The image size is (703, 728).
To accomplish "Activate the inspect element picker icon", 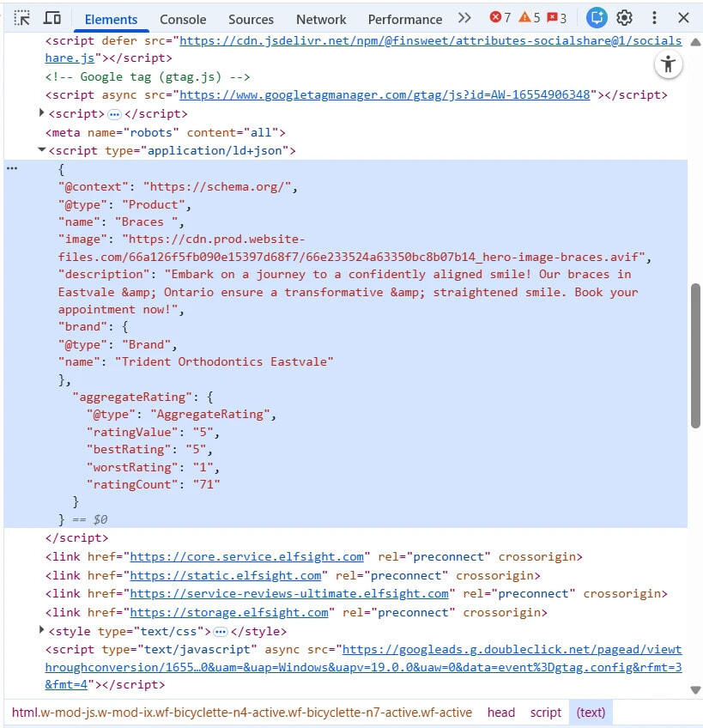I will pyautogui.click(x=21, y=18).
